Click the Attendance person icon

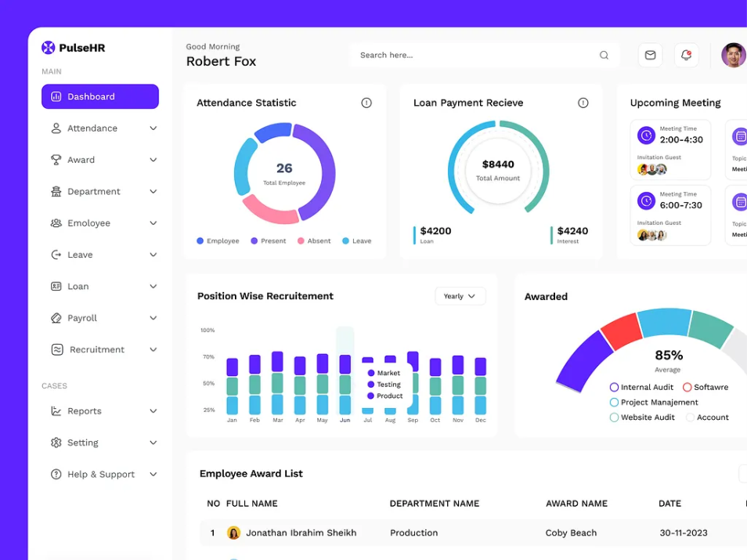56,128
